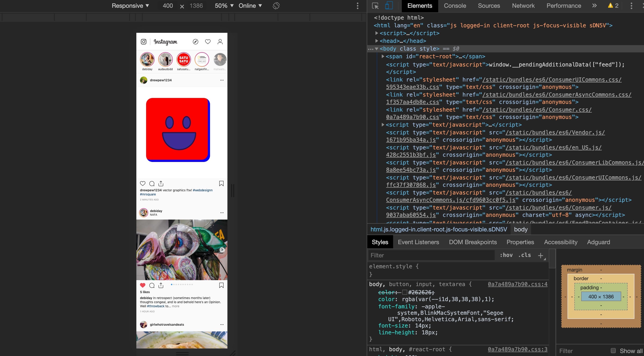Comment on debiday's post via bubble icon

tap(152, 285)
